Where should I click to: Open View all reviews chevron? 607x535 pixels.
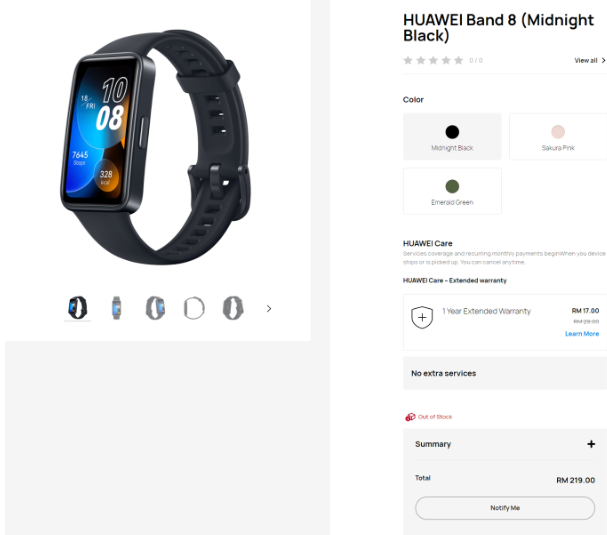[x=603, y=60]
